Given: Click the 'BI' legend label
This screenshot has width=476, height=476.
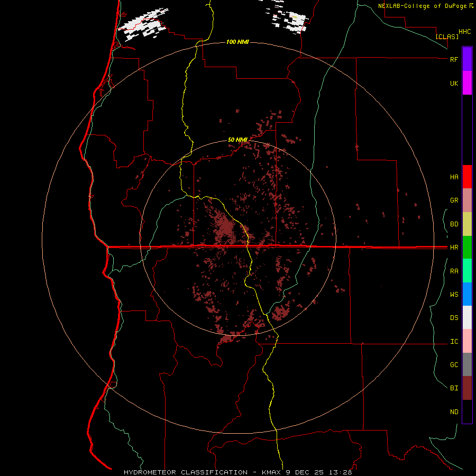Looking at the screenshot, I should pos(454,388).
